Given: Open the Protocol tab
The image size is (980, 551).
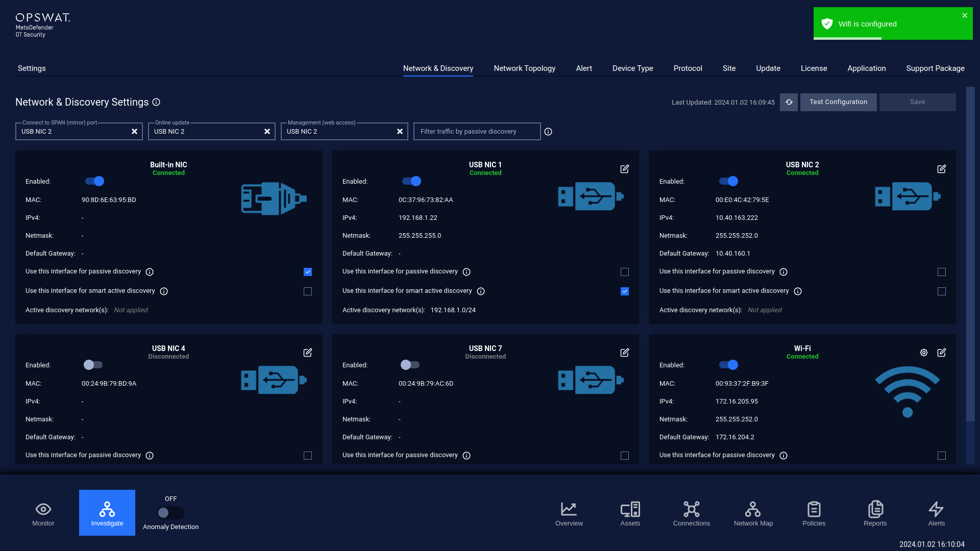Looking at the screenshot, I should (688, 68).
